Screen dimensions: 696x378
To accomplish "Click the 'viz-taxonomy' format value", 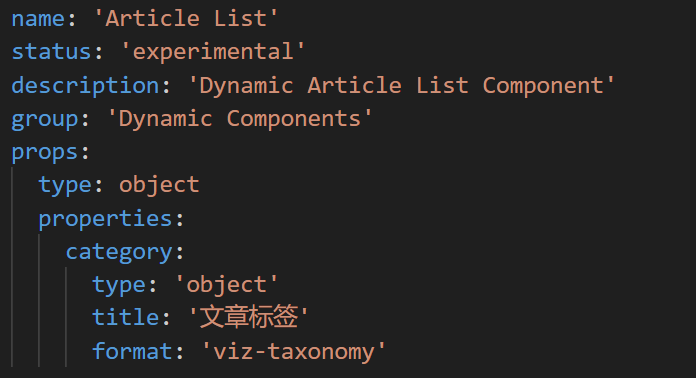I will coord(294,351).
